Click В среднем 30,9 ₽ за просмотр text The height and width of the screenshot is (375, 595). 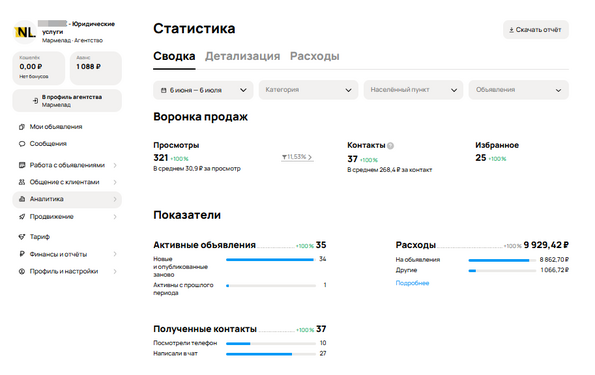pyautogui.click(x=197, y=169)
